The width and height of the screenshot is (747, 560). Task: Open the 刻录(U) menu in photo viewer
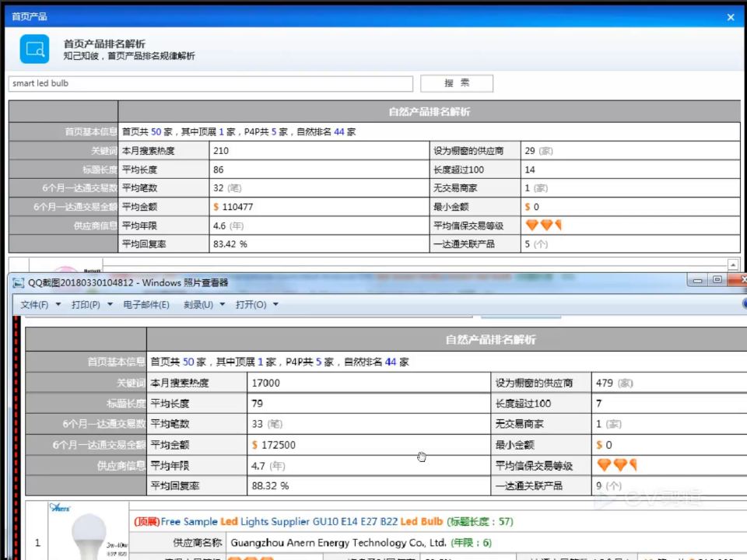click(198, 305)
